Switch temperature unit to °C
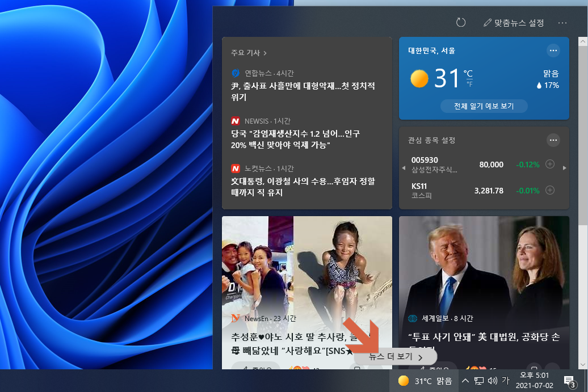 (x=468, y=73)
